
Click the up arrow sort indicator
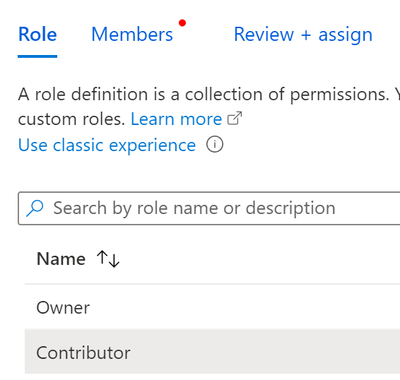102,257
